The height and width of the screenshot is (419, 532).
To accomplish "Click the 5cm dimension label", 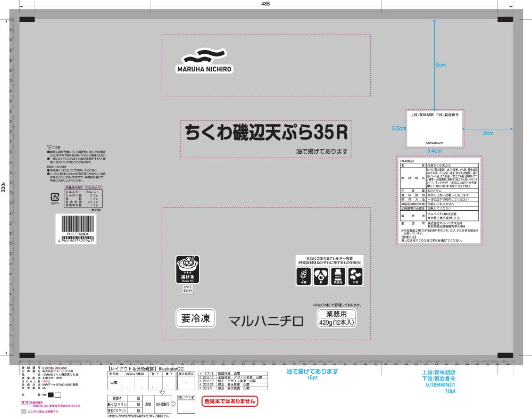I will click(x=488, y=133).
